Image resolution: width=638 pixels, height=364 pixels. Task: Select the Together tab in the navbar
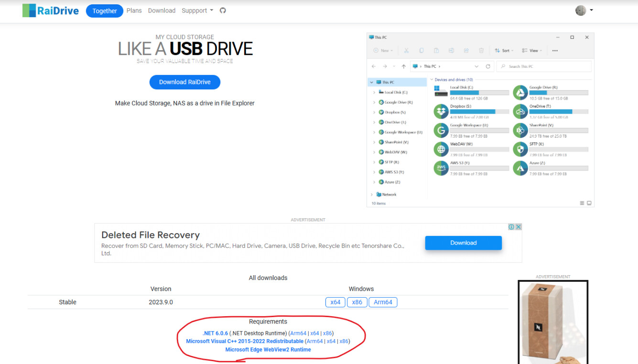(x=105, y=11)
